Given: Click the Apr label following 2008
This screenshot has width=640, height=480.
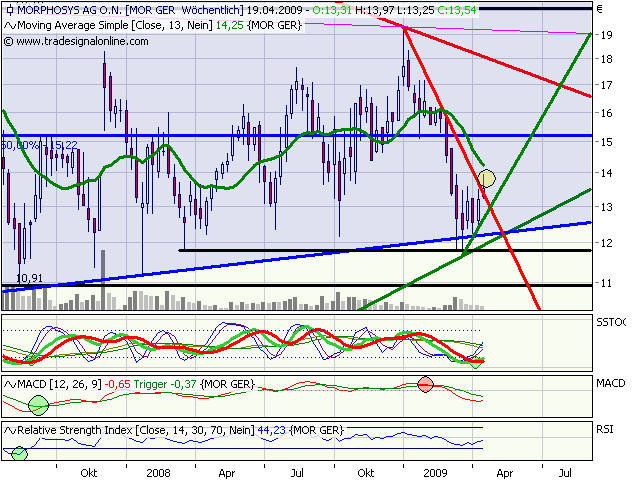Looking at the screenshot, I should tap(227, 473).
